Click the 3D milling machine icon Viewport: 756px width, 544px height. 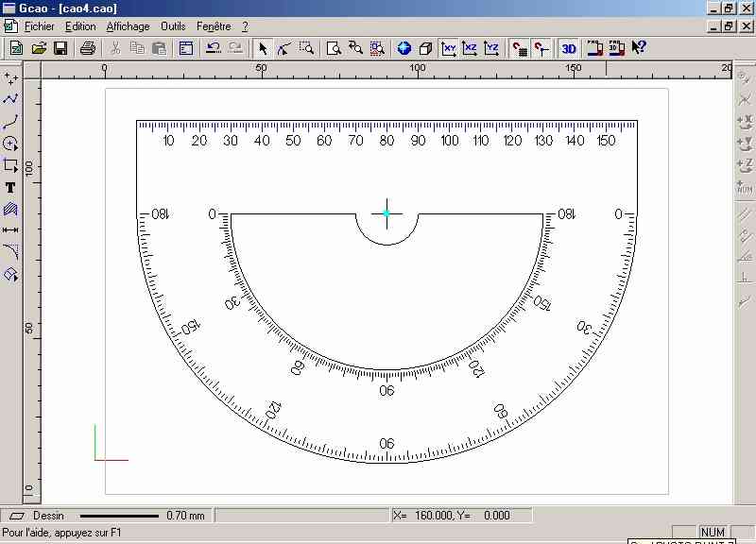click(x=617, y=48)
